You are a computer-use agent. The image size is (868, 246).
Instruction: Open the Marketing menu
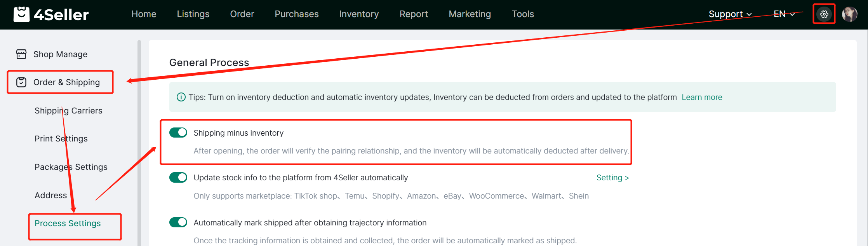[x=470, y=14]
